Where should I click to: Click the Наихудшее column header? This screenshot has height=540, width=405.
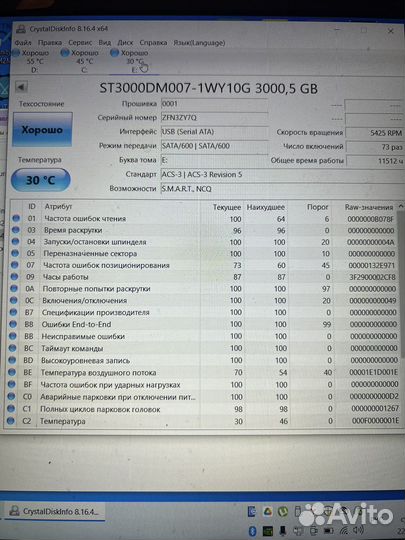click(266, 207)
